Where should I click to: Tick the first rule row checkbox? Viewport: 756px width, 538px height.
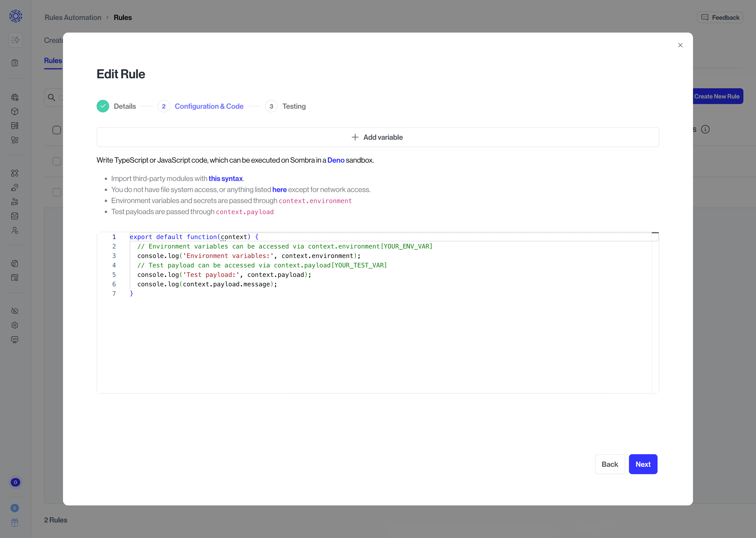coord(57,161)
